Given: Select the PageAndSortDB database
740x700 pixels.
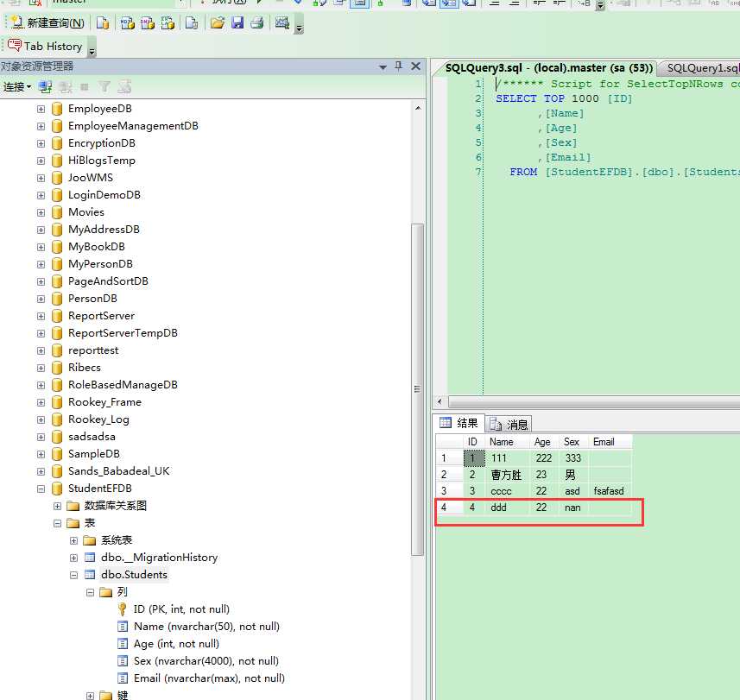Looking at the screenshot, I should click(x=108, y=281).
